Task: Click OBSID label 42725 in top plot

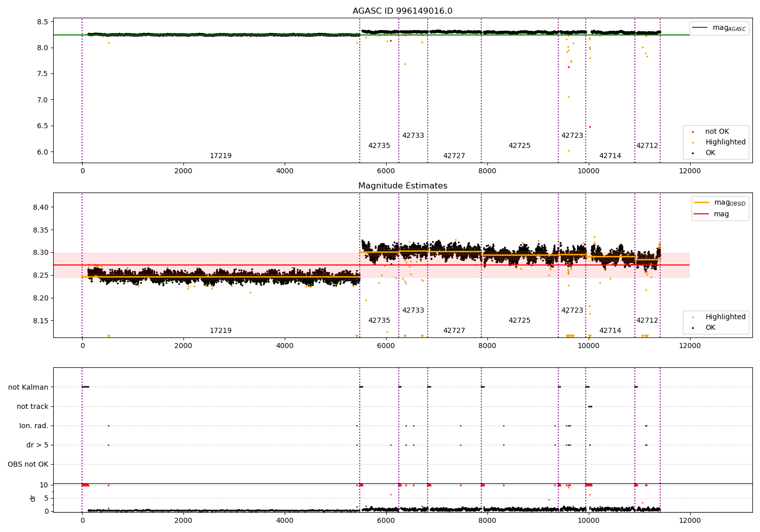Action: [x=519, y=146]
